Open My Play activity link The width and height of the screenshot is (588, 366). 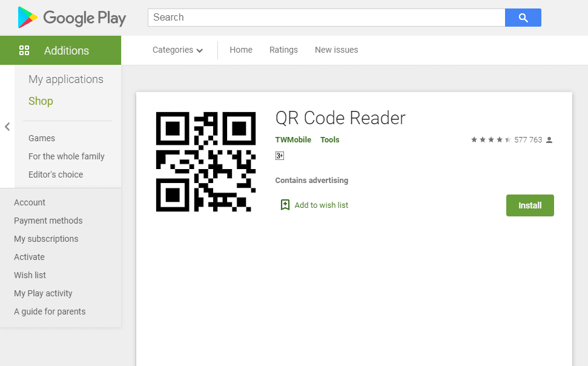[43, 293]
